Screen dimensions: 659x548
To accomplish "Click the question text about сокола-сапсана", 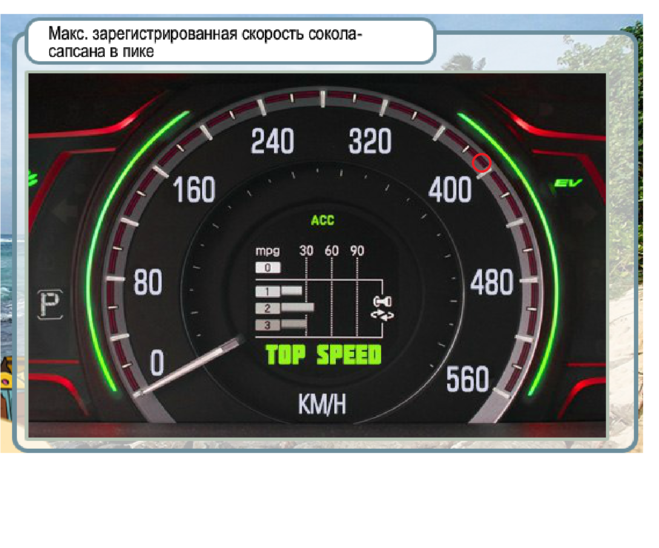I will click(205, 43).
